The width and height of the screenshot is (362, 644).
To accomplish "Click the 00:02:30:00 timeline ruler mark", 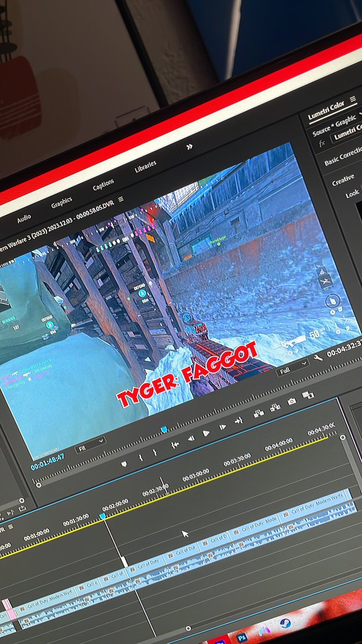I will [156, 491].
